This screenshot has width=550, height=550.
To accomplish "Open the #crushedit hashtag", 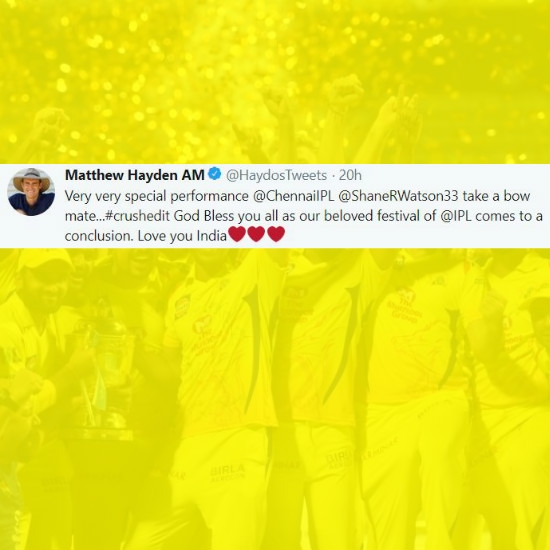I will (137, 216).
